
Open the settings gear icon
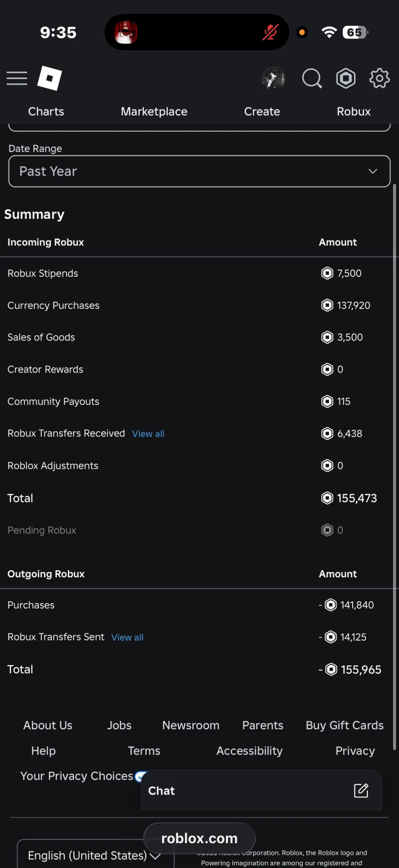coord(380,78)
